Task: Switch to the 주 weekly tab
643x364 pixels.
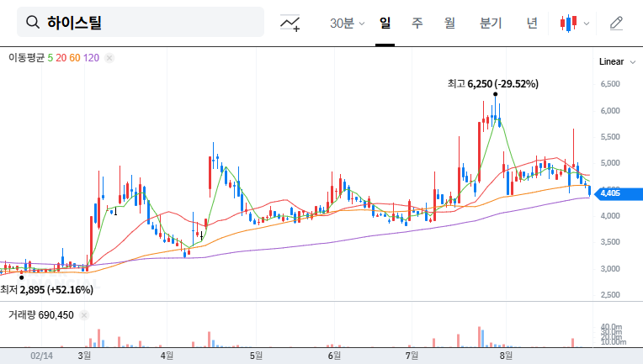Action: pyautogui.click(x=417, y=23)
